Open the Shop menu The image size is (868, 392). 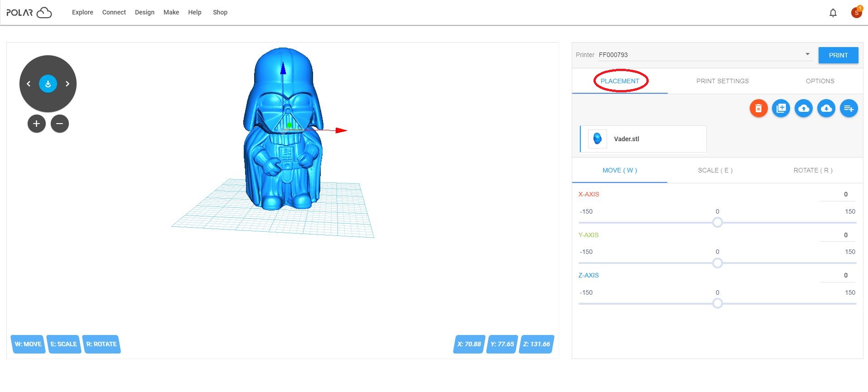[x=220, y=12]
